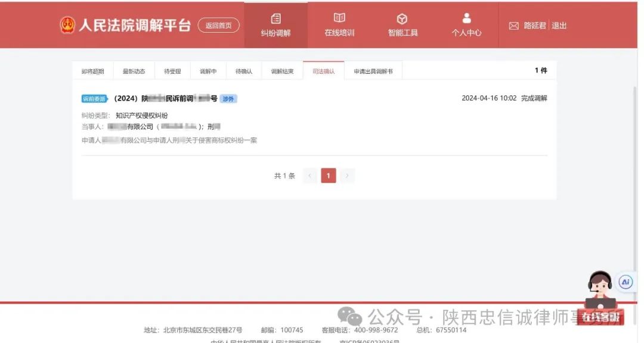
Task: Switch to 最新动态 tab
Action: pos(134,71)
